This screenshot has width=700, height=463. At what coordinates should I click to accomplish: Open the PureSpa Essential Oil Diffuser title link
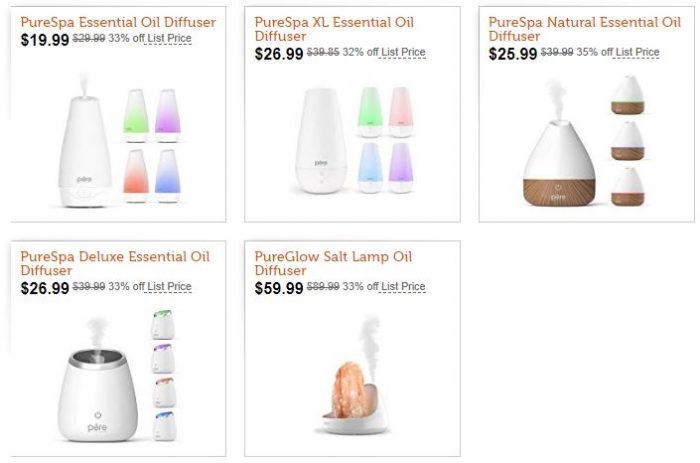tap(118, 22)
